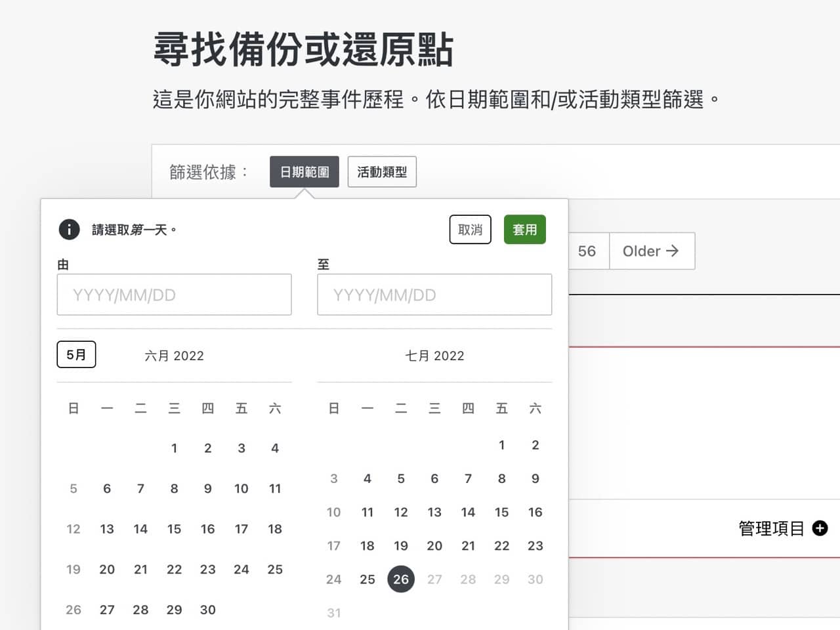Image resolution: width=840 pixels, height=630 pixels.
Task: Click the highlighted July 26 date
Action: click(x=401, y=579)
